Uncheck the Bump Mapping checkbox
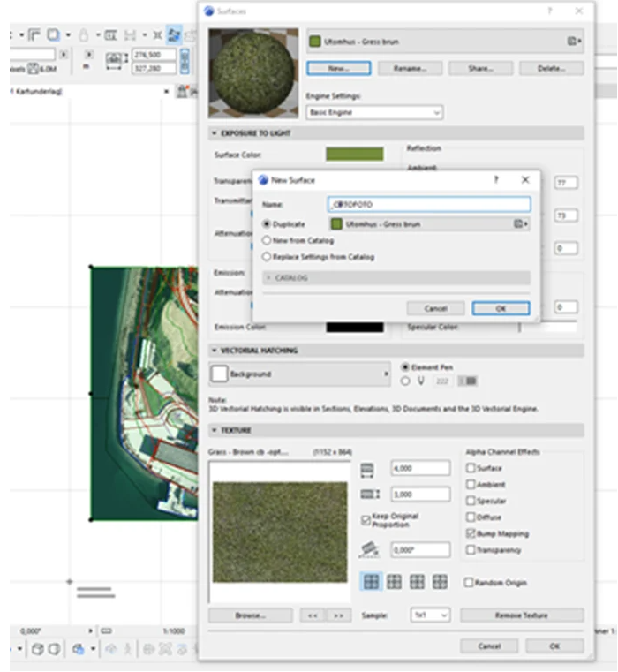Image resolution: width=618 pixels, height=672 pixels. [x=470, y=534]
